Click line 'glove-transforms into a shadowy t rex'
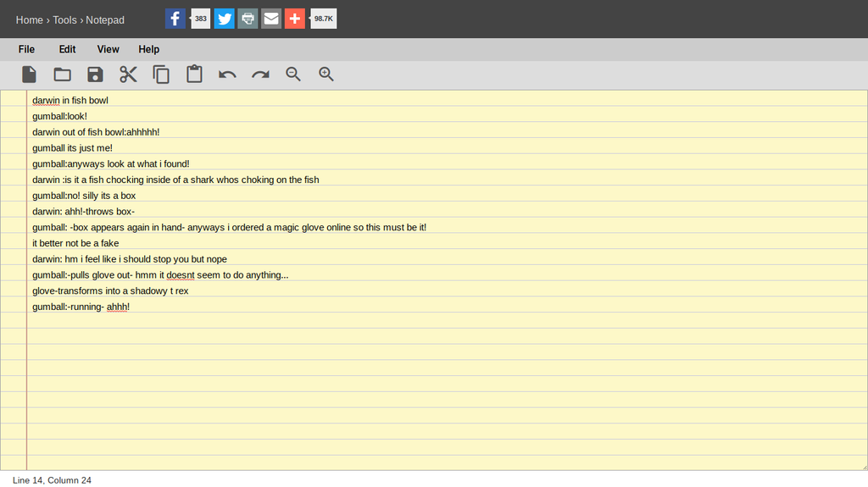Viewport: 868px width, 487px height. pos(110,291)
